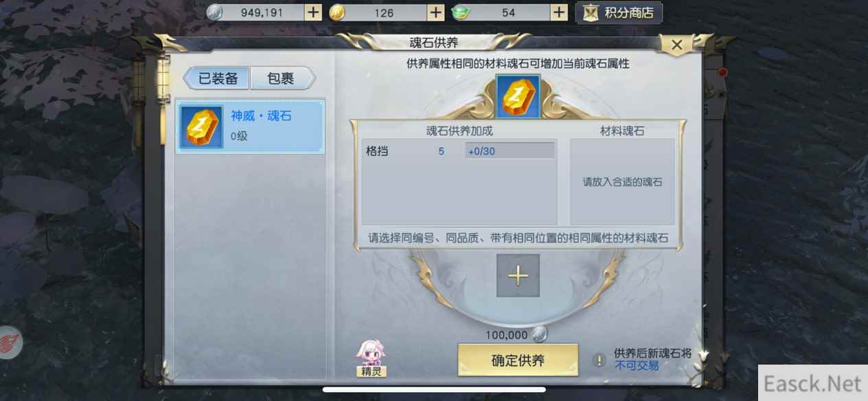Confirm with the 确定供养 button

[518, 360]
